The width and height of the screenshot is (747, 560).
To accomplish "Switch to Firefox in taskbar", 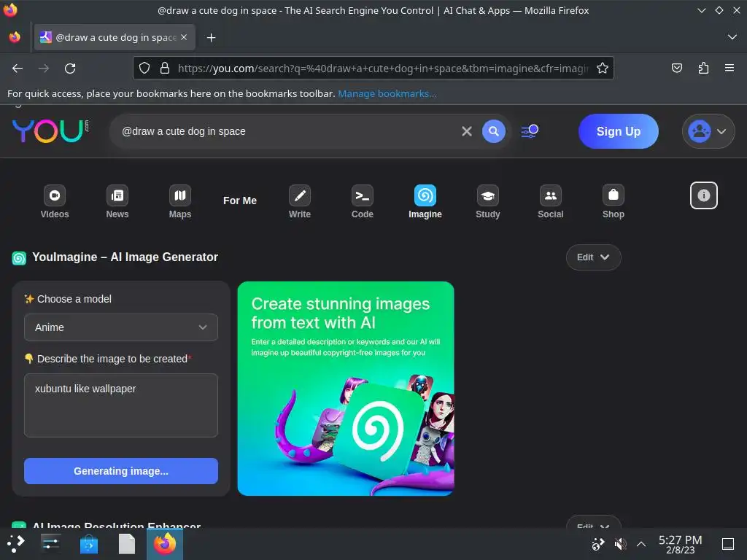I will [165, 543].
